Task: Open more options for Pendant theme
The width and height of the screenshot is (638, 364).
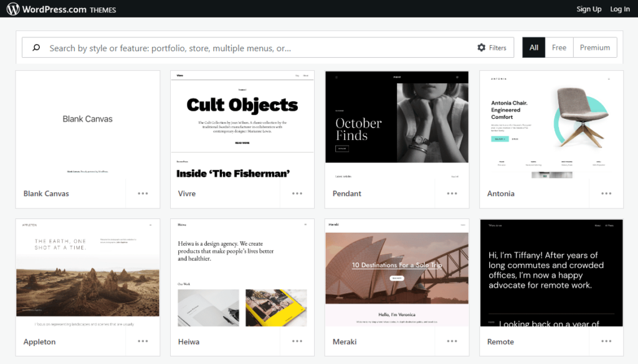Action: pyautogui.click(x=452, y=194)
